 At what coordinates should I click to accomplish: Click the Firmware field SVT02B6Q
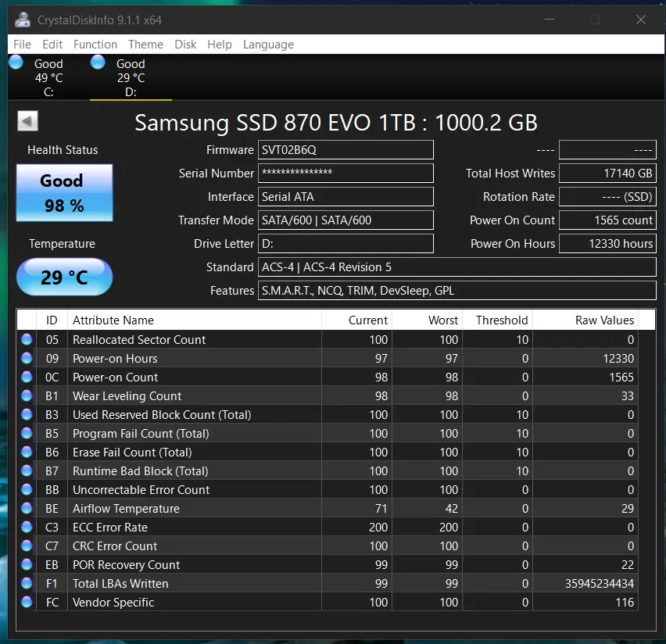pyautogui.click(x=346, y=150)
